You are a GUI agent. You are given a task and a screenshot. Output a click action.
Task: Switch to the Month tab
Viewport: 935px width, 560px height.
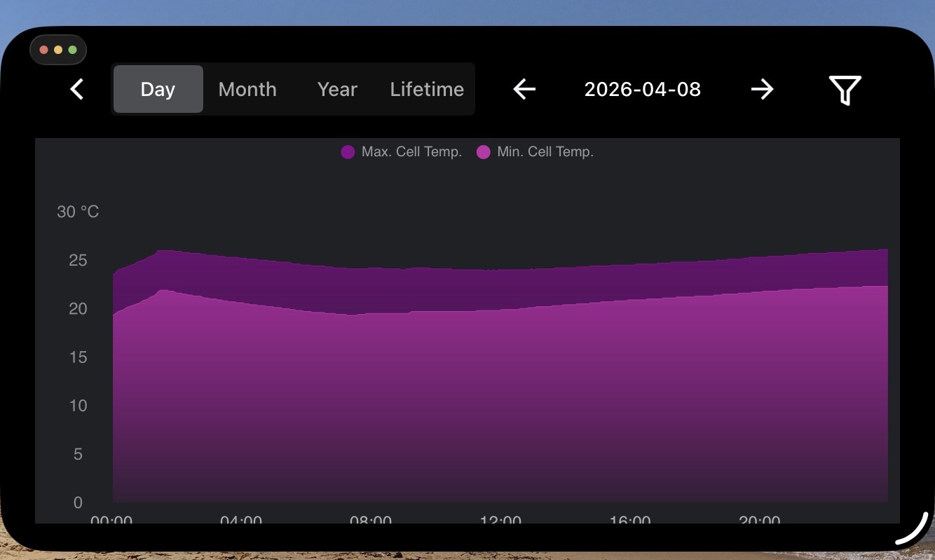[247, 89]
